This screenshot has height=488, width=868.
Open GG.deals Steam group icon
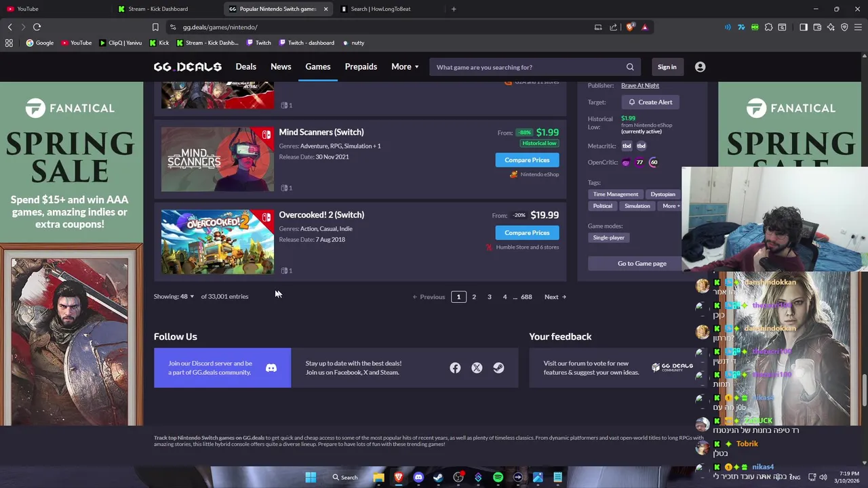(498, 368)
